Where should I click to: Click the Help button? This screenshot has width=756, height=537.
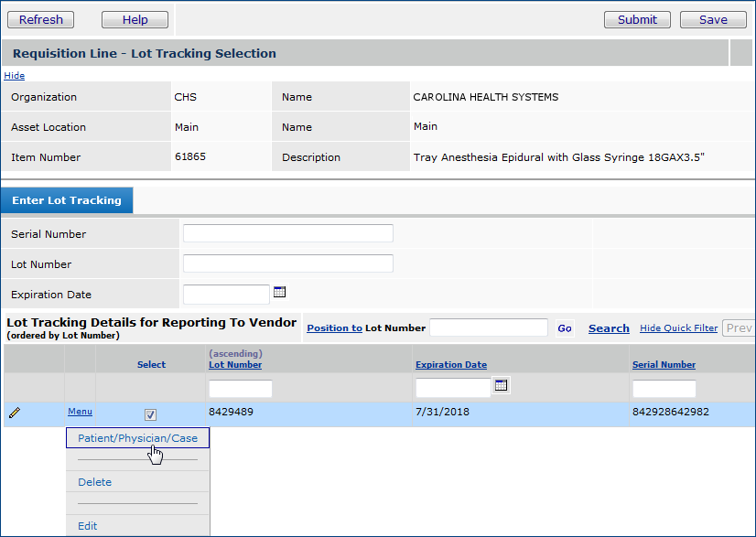[135, 19]
